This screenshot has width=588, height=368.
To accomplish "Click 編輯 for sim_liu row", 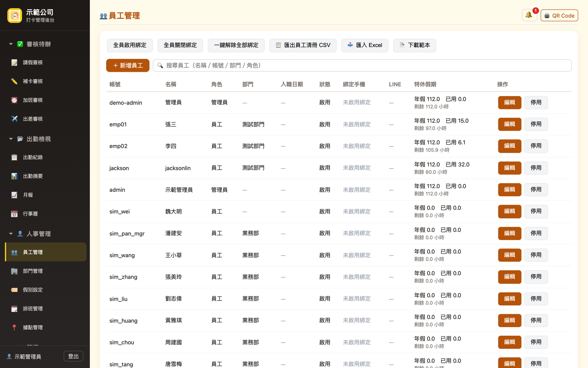I will coord(510,299).
